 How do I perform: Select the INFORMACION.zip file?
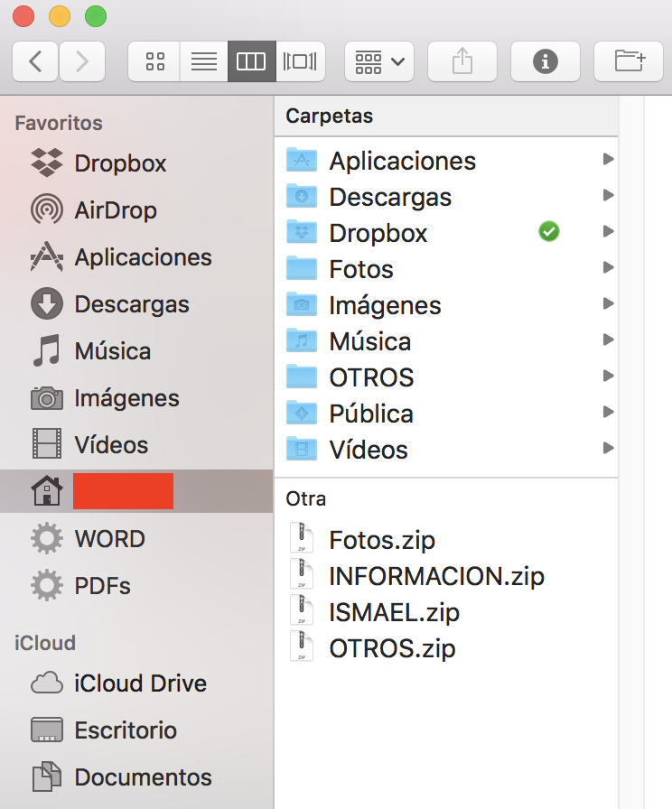click(x=436, y=576)
